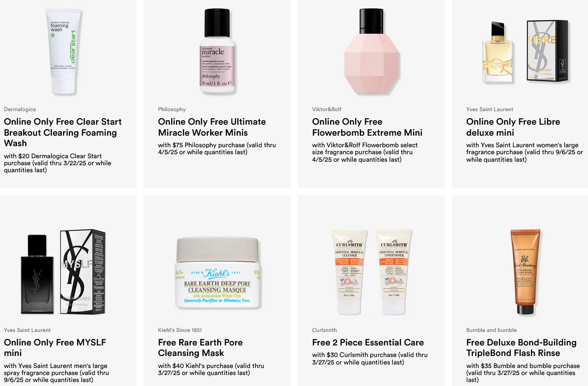Click Online Only Free Ultimate Miracle Worker Minis
The width and height of the screenshot is (588, 386).
[x=212, y=127]
